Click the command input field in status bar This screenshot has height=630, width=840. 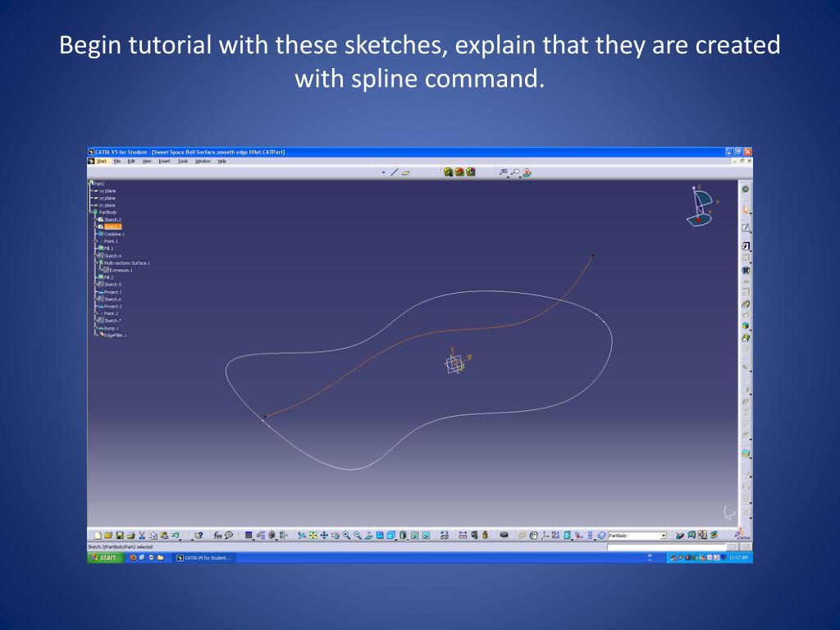[x=667, y=546]
